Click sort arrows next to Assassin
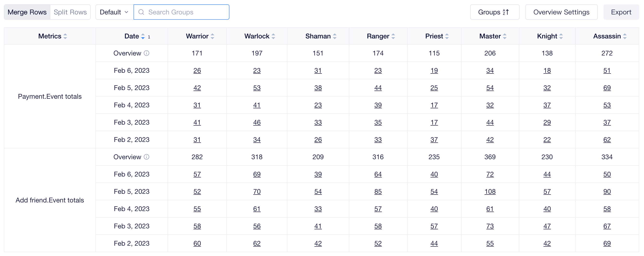 [x=625, y=36]
